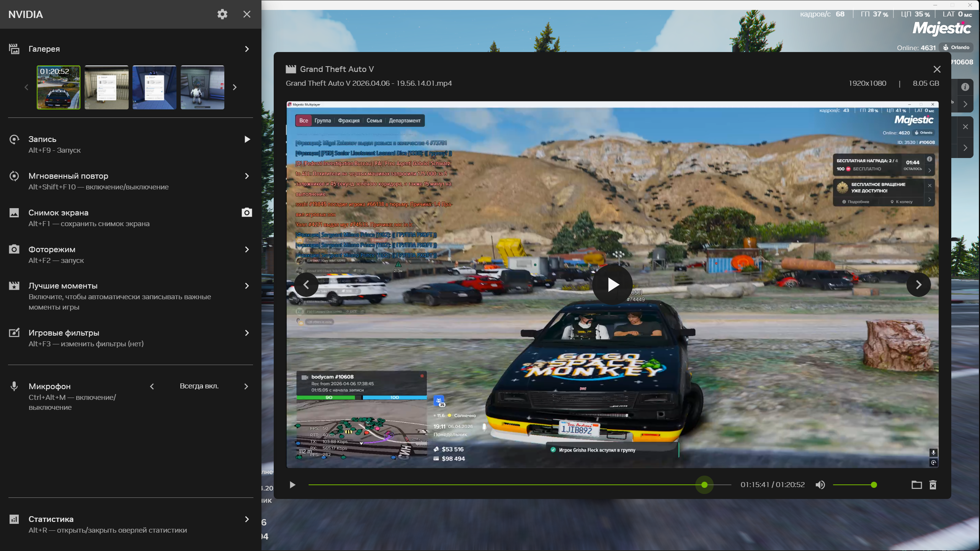Adjust the volume slider handle
980x551 pixels.
click(874, 485)
